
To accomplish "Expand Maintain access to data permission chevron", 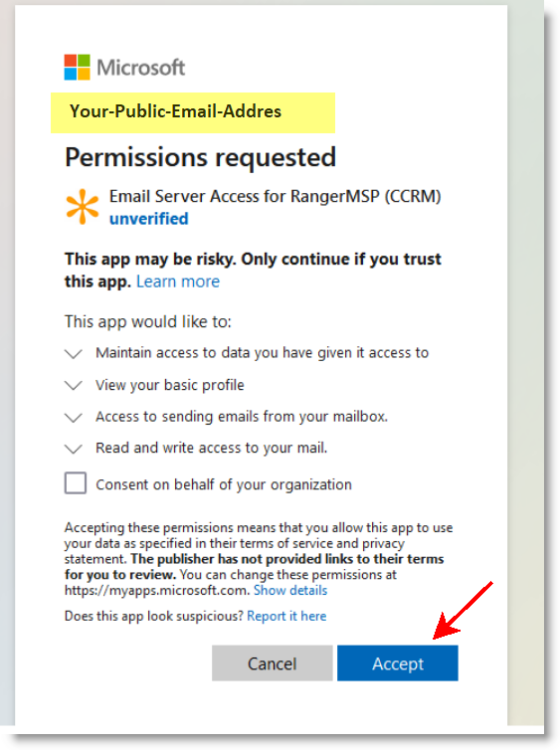I will 74,353.
